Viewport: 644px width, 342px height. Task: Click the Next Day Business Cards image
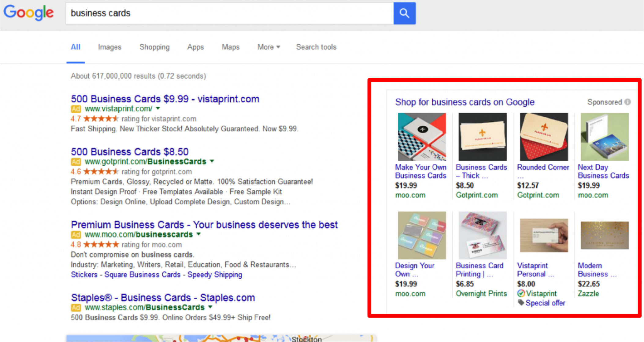(x=605, y=137)
